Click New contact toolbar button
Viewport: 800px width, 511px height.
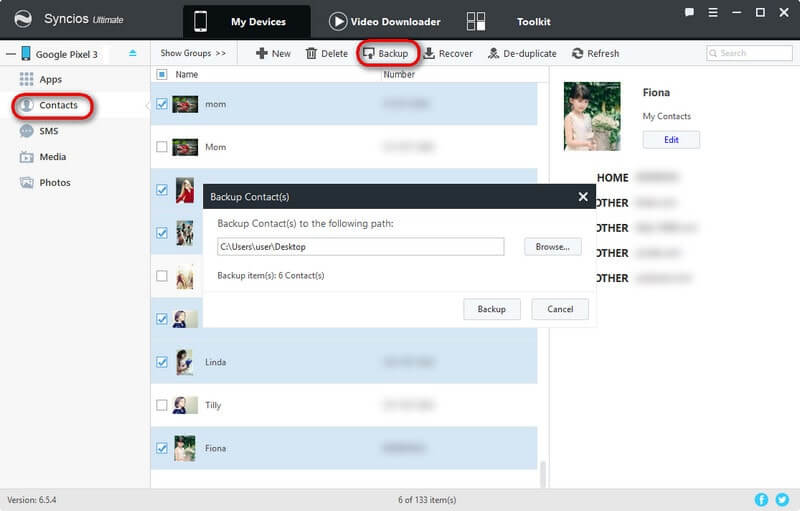(x=273, y=53)
